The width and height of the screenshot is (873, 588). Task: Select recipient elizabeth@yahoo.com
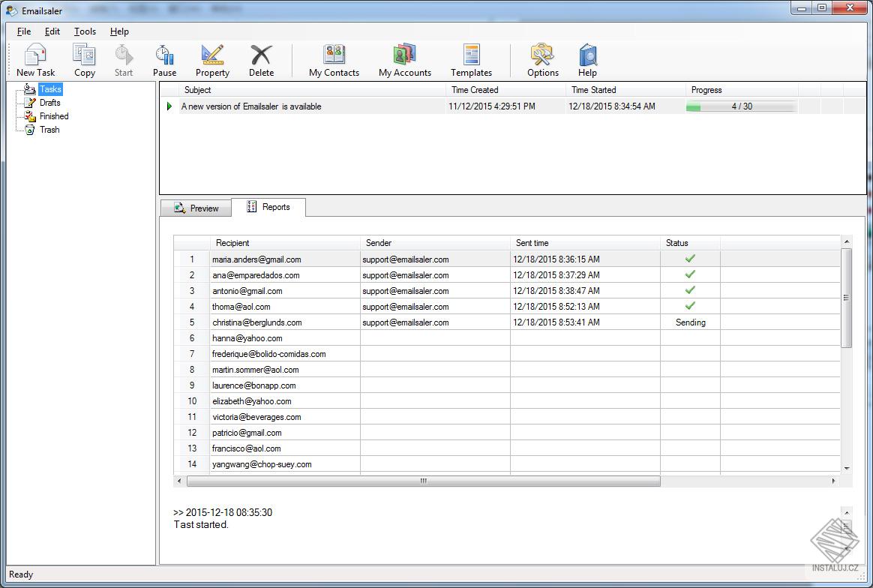[252, 401]
